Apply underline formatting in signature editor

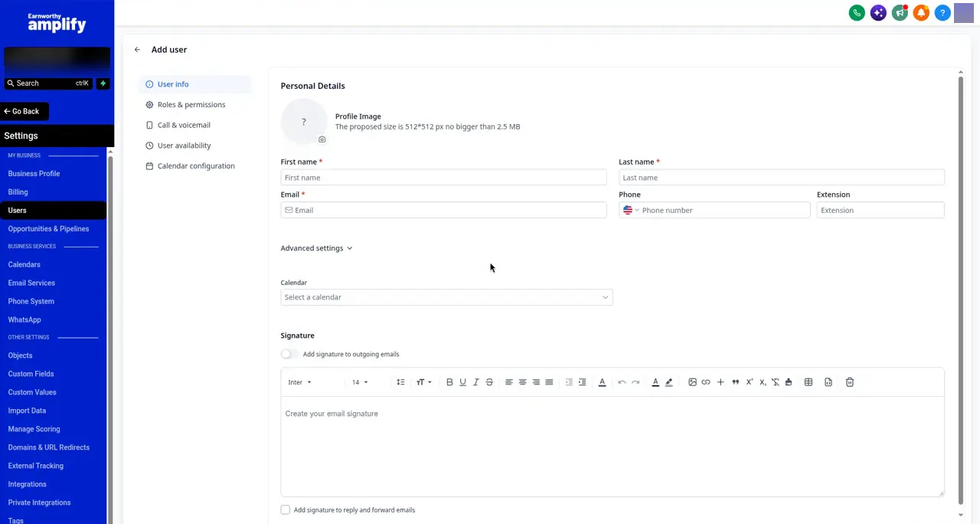tap(462, 382)
